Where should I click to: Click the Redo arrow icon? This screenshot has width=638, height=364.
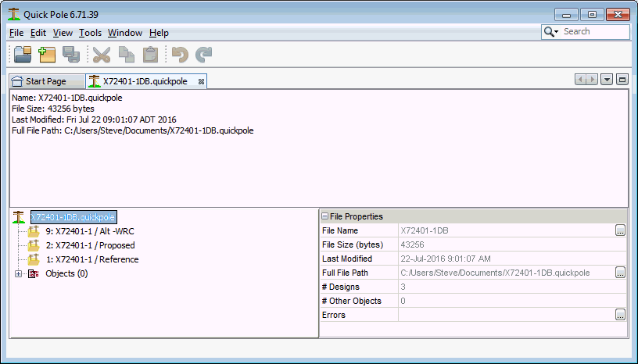[204, 55]
